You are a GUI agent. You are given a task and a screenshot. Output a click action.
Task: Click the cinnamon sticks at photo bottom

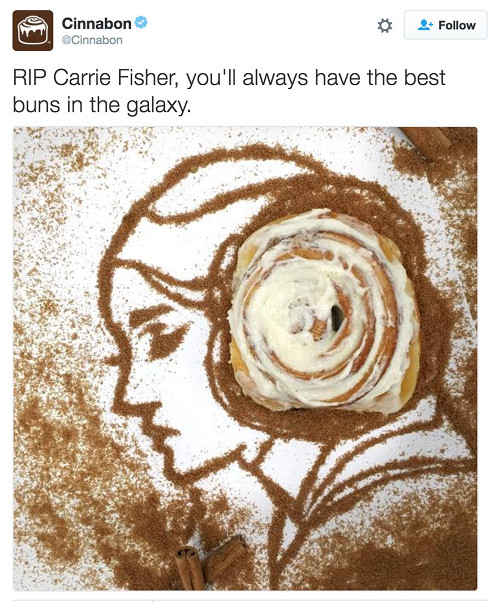[211, 563]
